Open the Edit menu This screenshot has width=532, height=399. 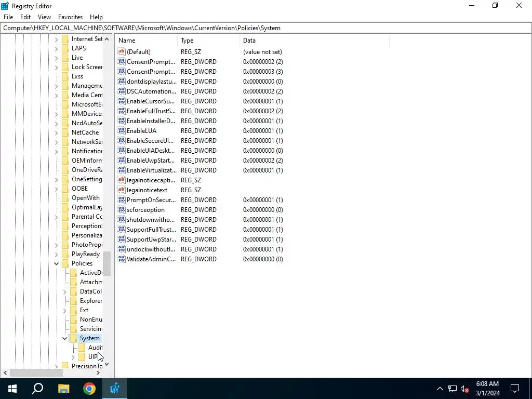click(x=25, y=17)
